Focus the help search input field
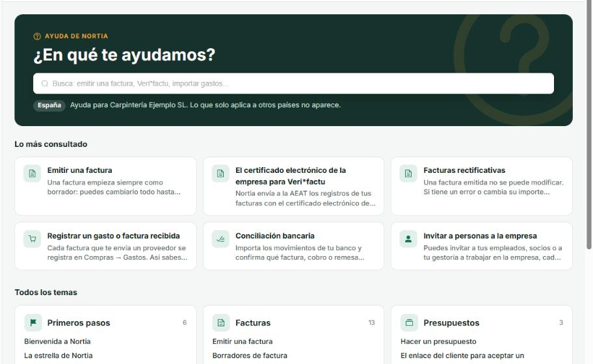Screen dimensions: 593x364 (x=293, y=84)
